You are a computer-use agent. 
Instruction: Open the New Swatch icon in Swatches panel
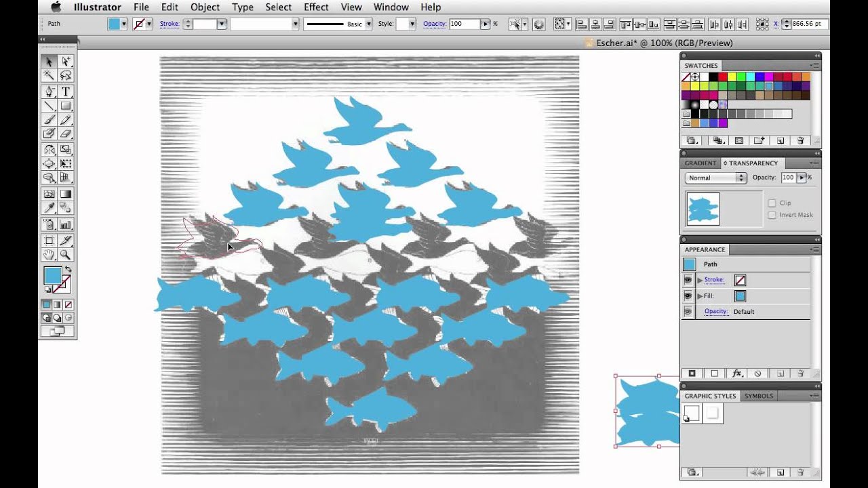[x=781, y=140]
